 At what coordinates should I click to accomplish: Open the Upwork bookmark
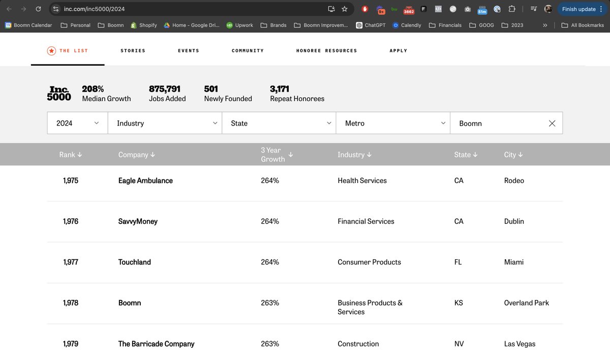coord(239,25)
